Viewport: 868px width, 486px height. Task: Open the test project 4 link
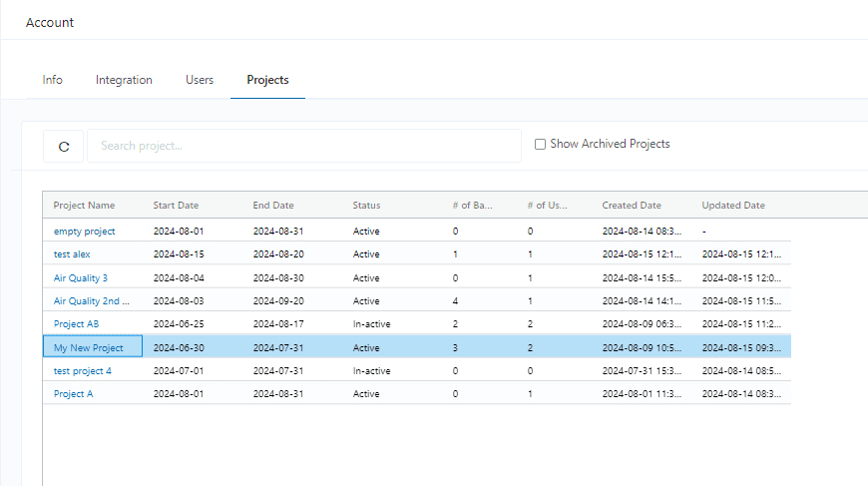pos(83,371)
